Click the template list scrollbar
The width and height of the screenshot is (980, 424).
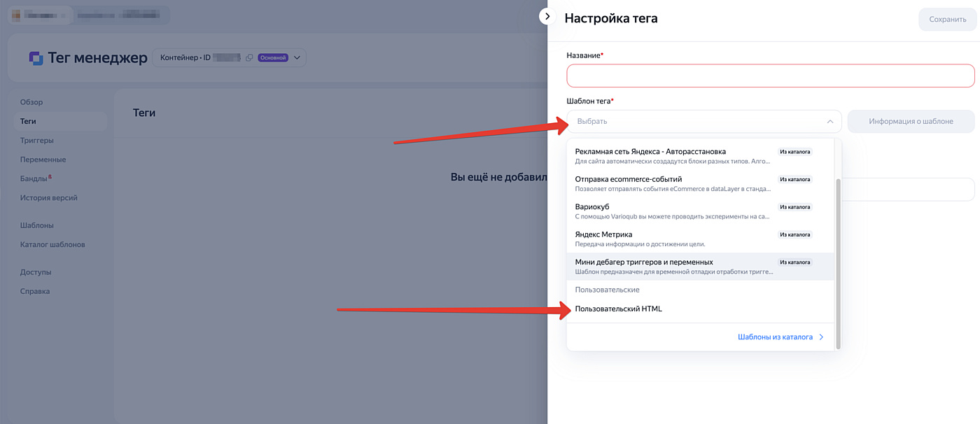[838, 263]
